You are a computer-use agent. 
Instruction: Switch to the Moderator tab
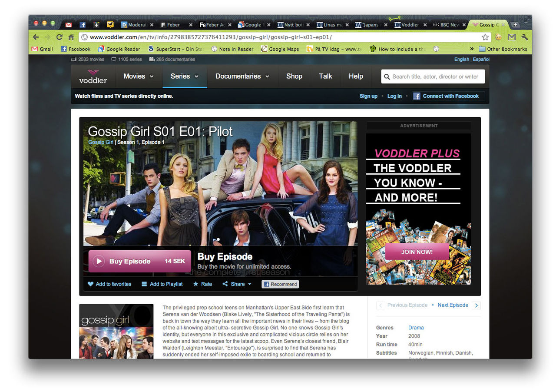[136, 25]
